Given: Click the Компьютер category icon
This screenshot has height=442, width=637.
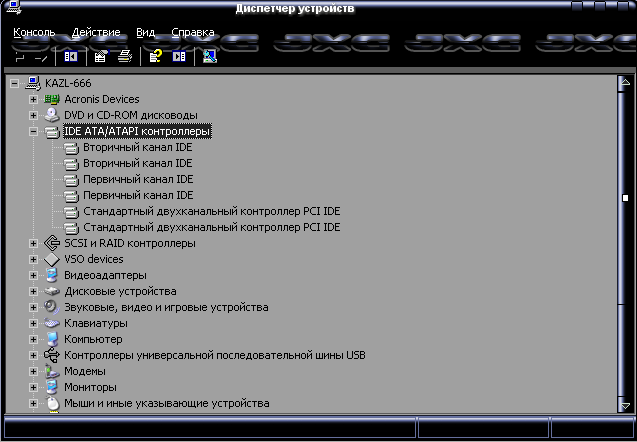Looking at the screenshot, I should 52,339.
